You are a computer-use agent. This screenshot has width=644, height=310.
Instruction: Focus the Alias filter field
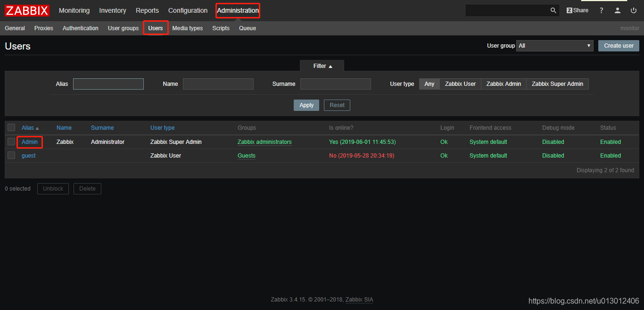click(108, 84)
